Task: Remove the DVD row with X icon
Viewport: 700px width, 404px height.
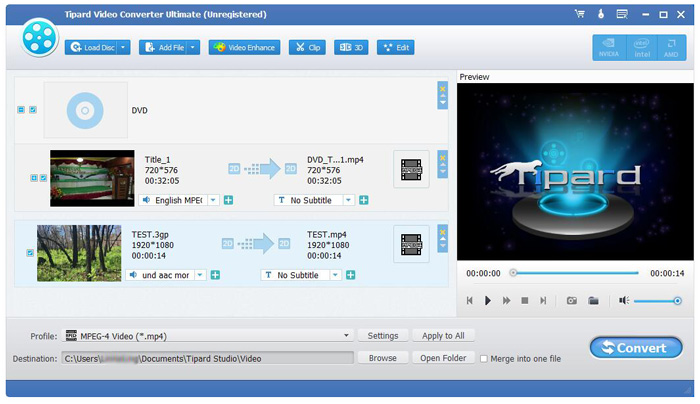Action: (x=442, y=88)
